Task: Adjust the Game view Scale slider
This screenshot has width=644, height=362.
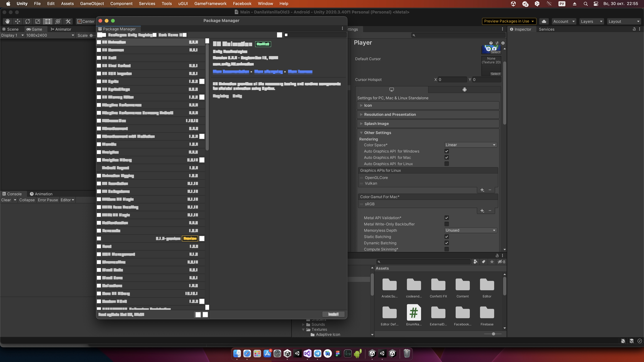Action: tap(91, 36)
